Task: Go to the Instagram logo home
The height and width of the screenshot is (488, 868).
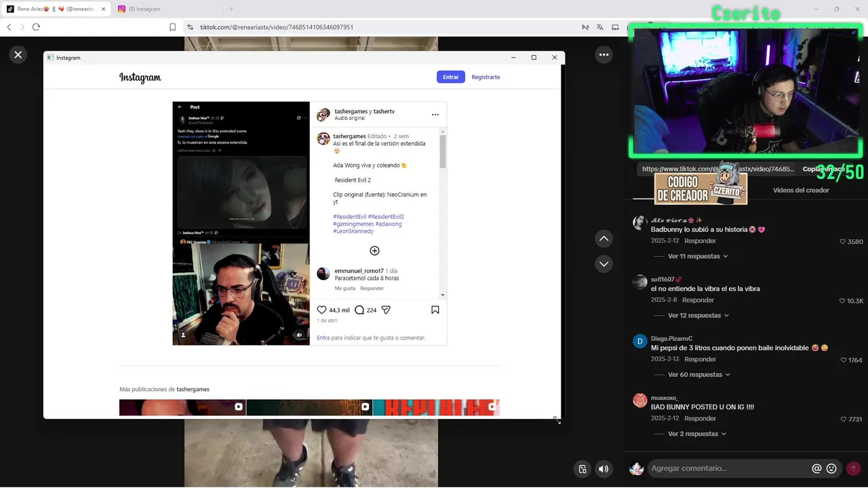Action: coord(140,78)
